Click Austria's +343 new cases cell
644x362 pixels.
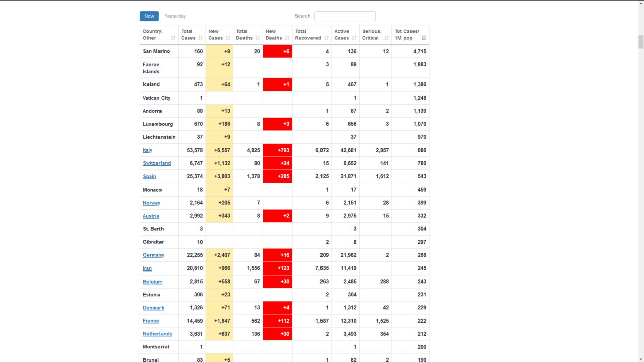[x=219, y=216]
